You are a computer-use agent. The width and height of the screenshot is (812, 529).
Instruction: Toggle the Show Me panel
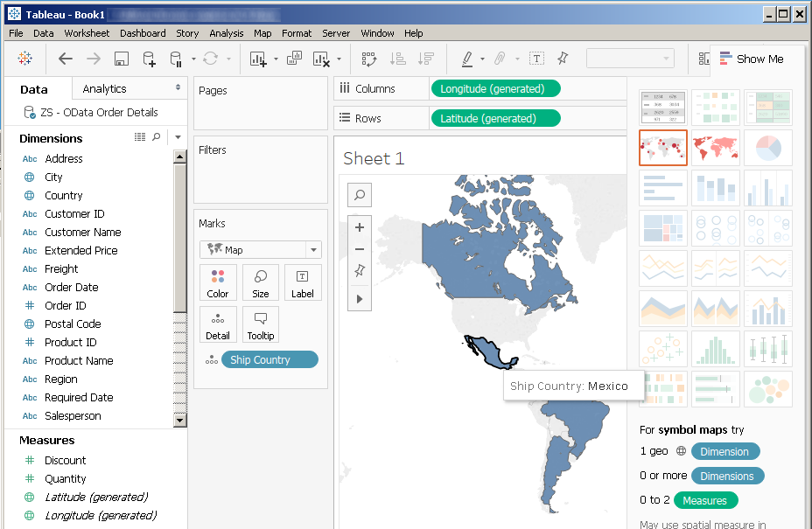pos(751,59)
